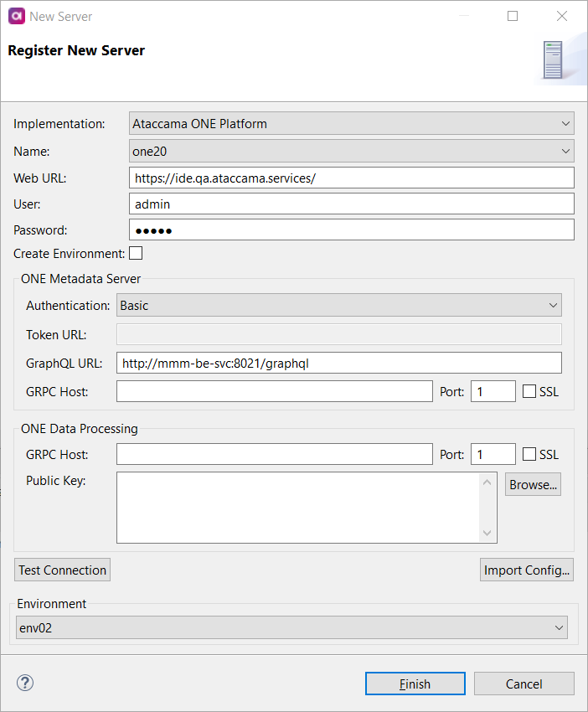The image size is (588, 712).
Task: Click the up arrow on Public Key scrollbar
Action: click(x=487, y=481)
